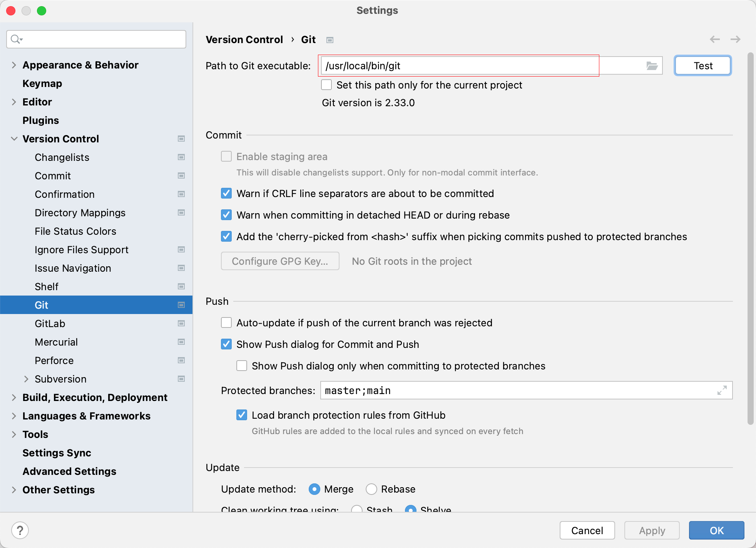The height and width of the screenshot is (548, 756).
Task: Open the Keymap settings page
Action: tap(42, 84)
